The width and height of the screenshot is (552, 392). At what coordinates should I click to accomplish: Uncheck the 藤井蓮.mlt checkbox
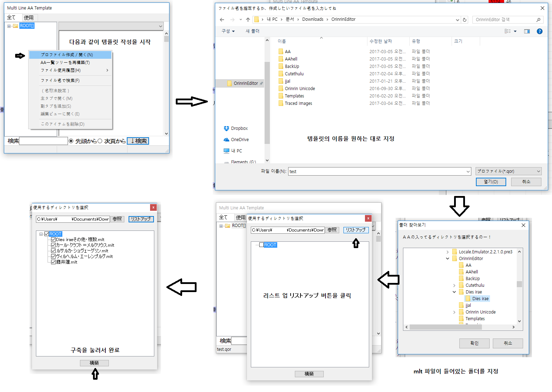pos(54,262)
